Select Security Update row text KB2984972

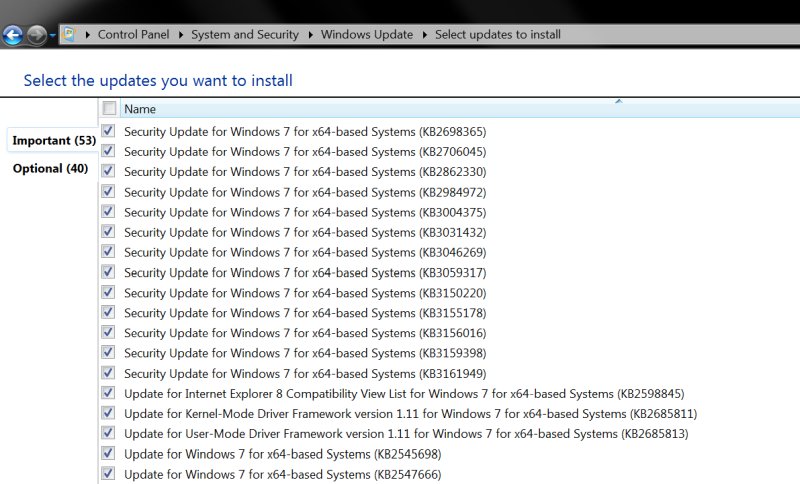point(305,192)
